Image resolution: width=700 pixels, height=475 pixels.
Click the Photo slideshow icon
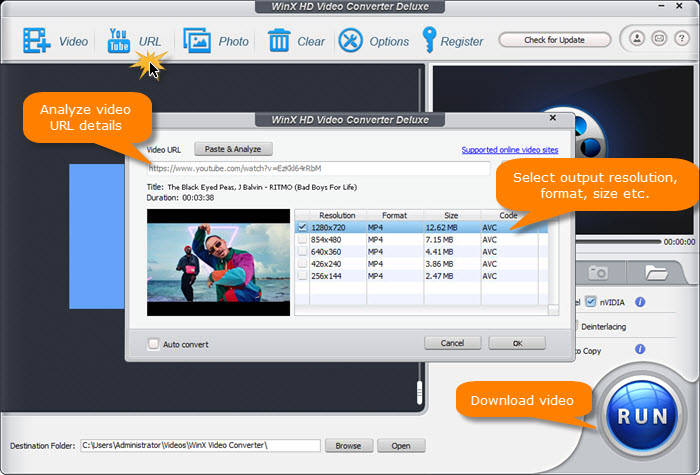(x=197, y=41)
